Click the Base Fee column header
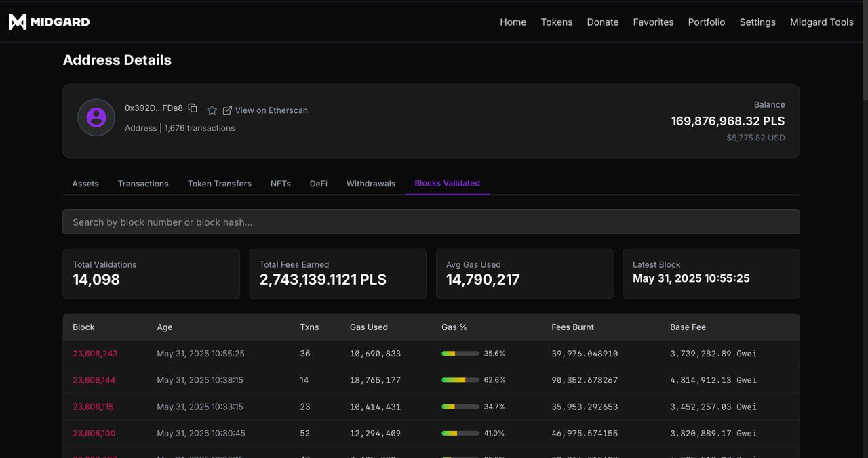Image resolution: width=868 pixels, height=458 pixels. 688,327
